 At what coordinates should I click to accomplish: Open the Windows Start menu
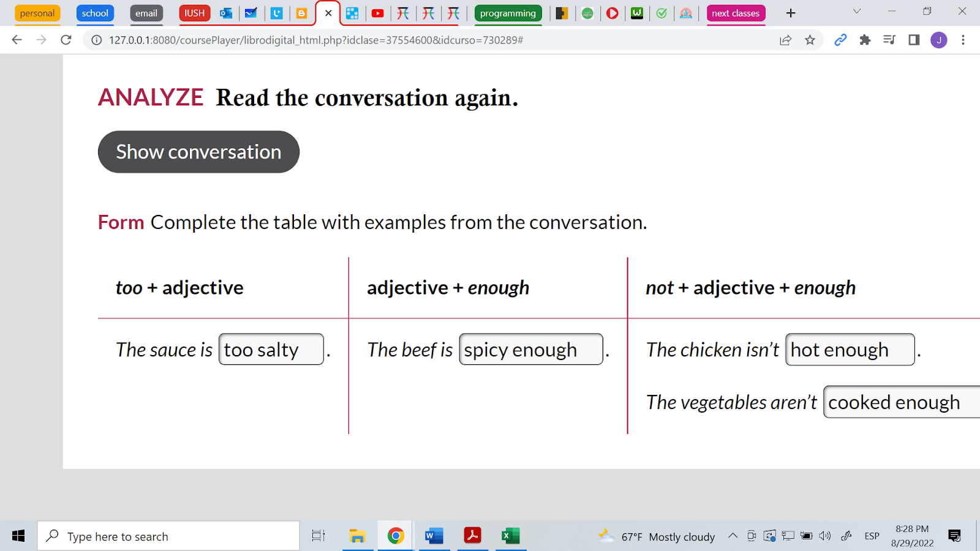18,536
